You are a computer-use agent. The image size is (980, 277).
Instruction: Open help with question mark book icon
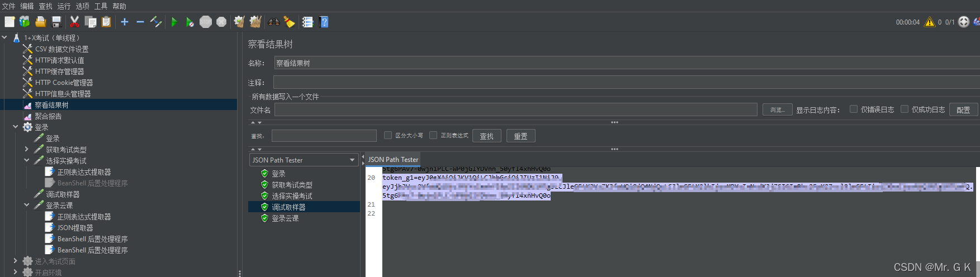coord(324,22)
